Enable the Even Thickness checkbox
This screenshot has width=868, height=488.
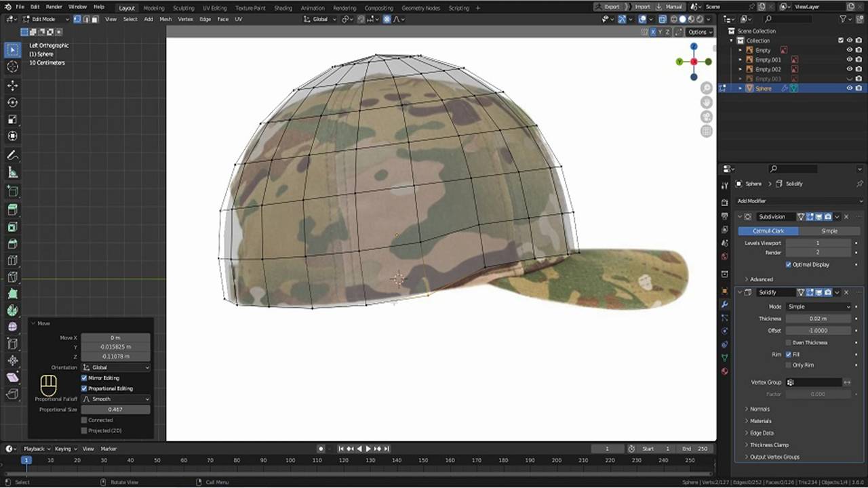pos(788,342)
